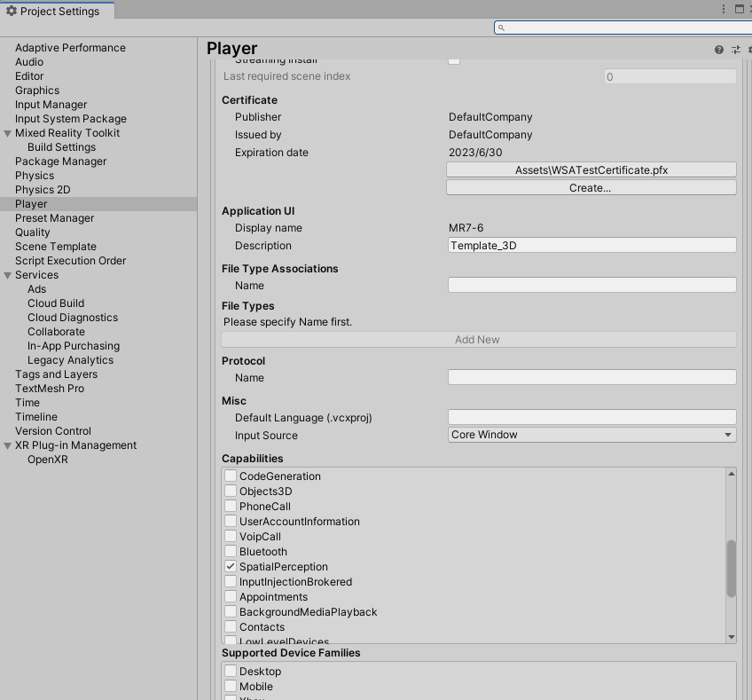Screen dimensions: 752x700
Task: Open the Player help reference icon
Action: (x=719, y=50)
